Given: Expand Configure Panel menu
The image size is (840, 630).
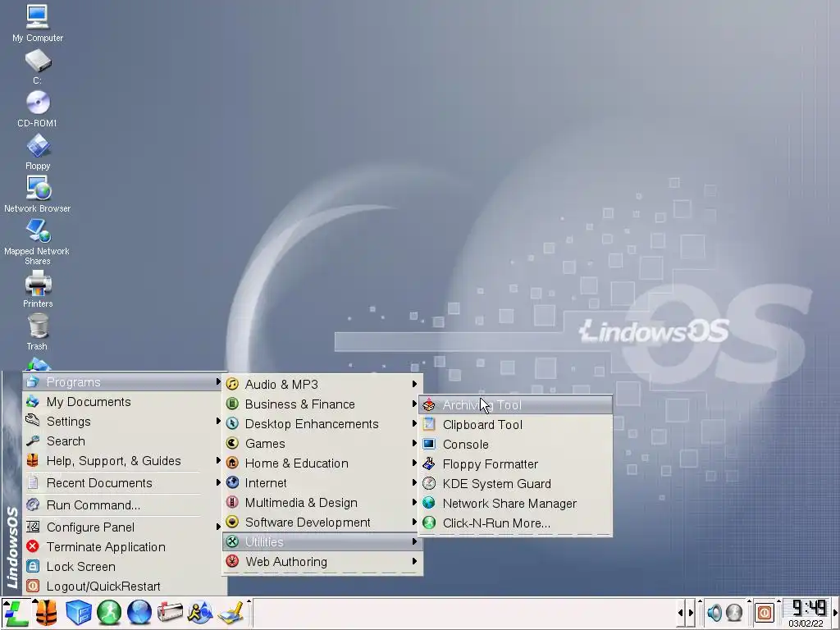Looking at the screenshot, I should click(x=123, y=527).
